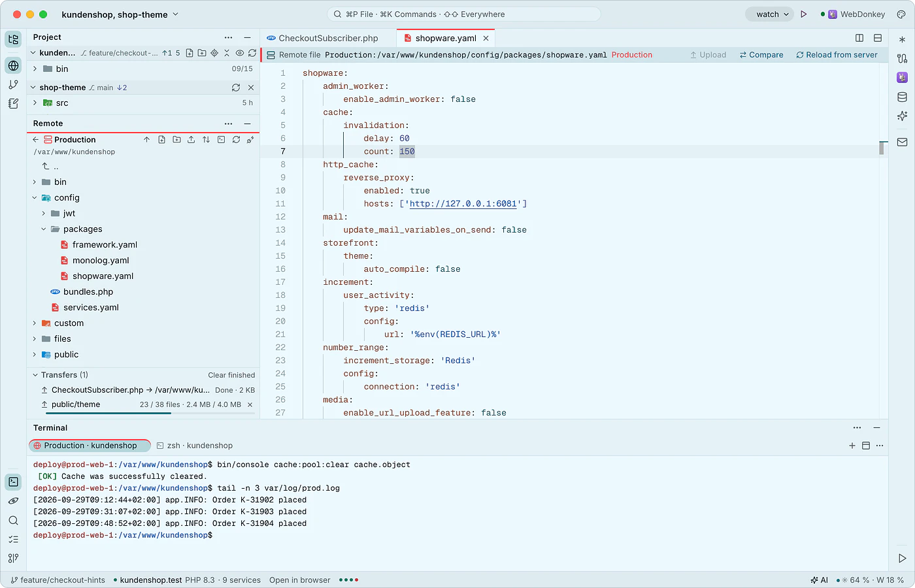Image resolution: width=915 pixels, height=588 pixels.
Task: Expand the src folder in shop-theme
Action: 35,103
